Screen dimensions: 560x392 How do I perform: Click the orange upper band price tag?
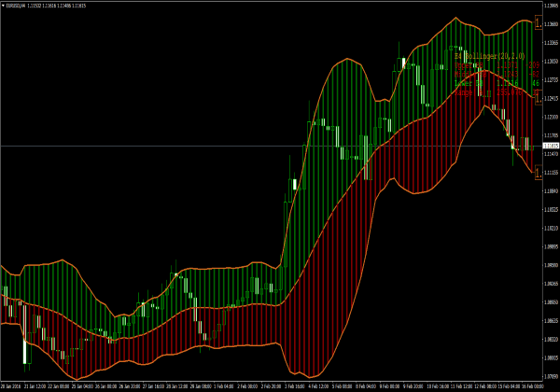(x=539, y=22)
